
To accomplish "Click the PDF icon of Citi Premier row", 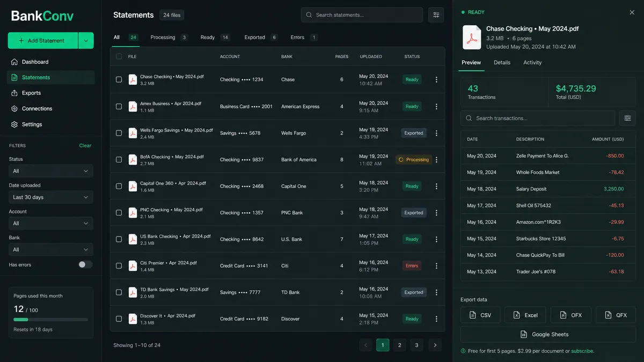I will click(x=133, y=266).
